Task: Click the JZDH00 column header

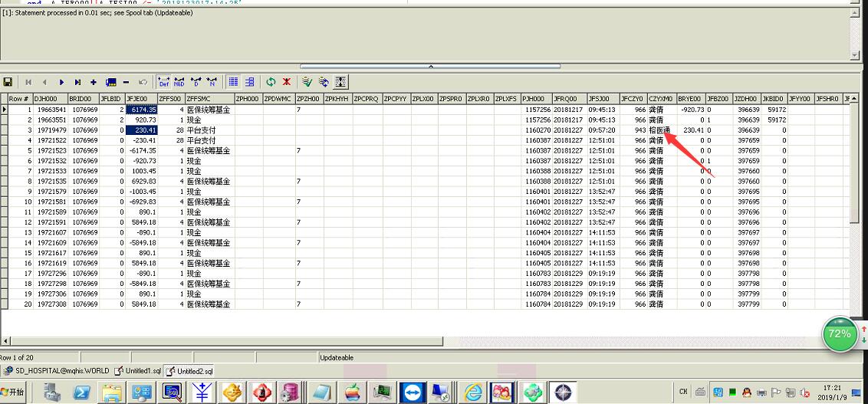Action: coord(748,99)
